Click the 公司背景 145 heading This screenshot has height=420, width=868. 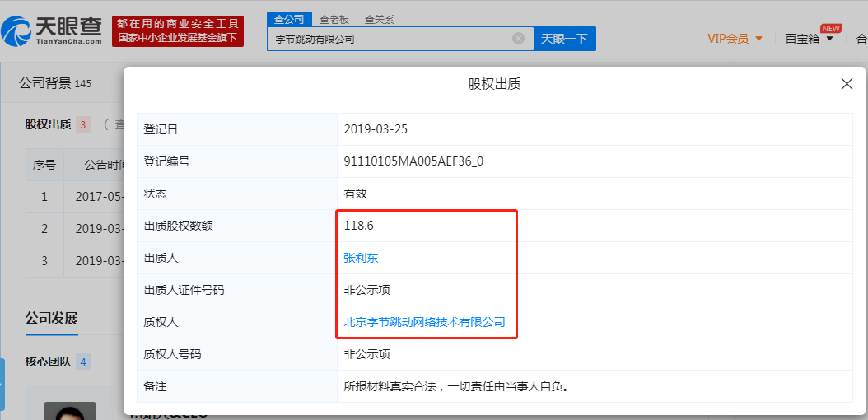point(55,83)
